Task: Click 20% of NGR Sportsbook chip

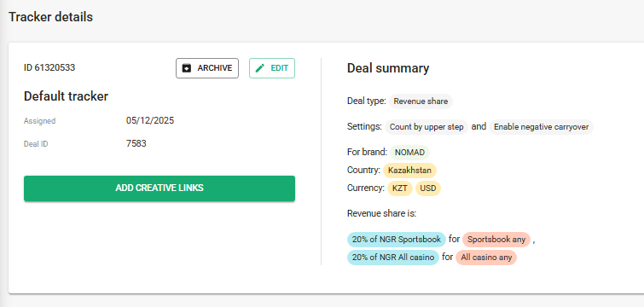Action: [397, 240]
